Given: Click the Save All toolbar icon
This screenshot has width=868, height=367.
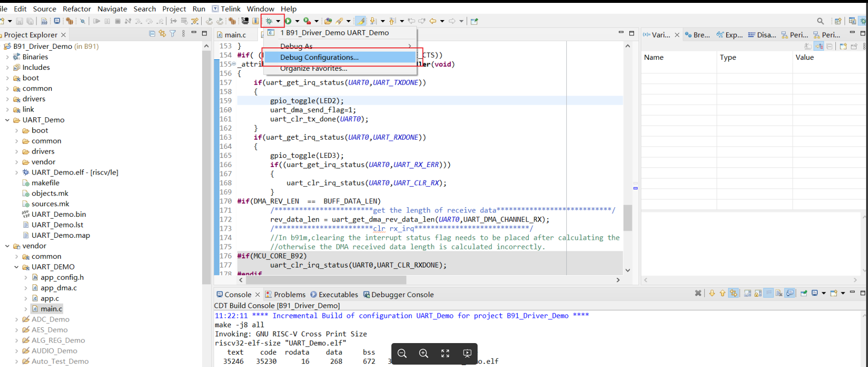Looking at the screenshot, I should 30,21.
